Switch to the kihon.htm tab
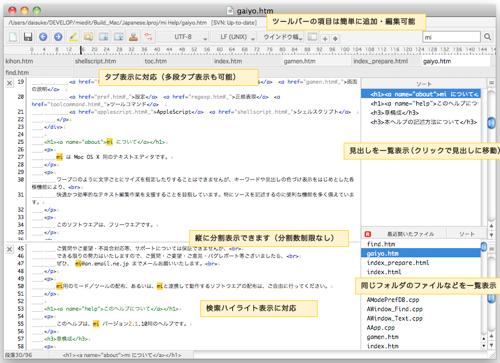Screen dimensions: 500x363 tap(38, 61)
